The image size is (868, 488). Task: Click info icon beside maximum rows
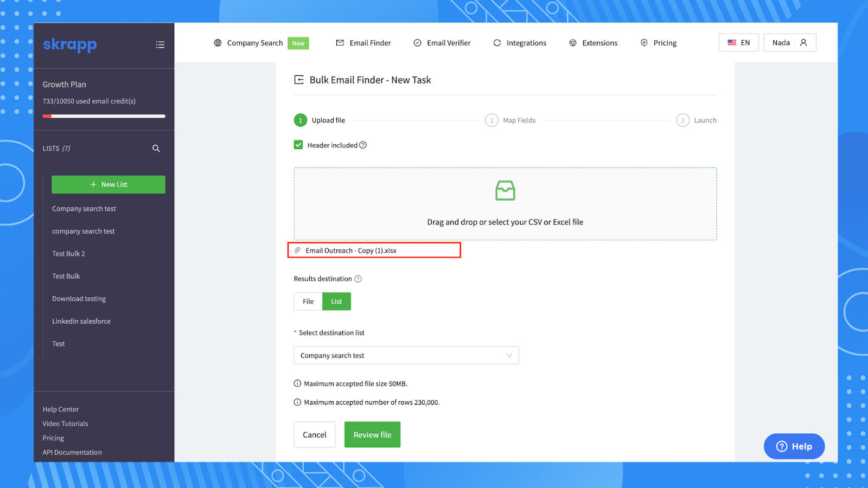[x=297, y=402]
